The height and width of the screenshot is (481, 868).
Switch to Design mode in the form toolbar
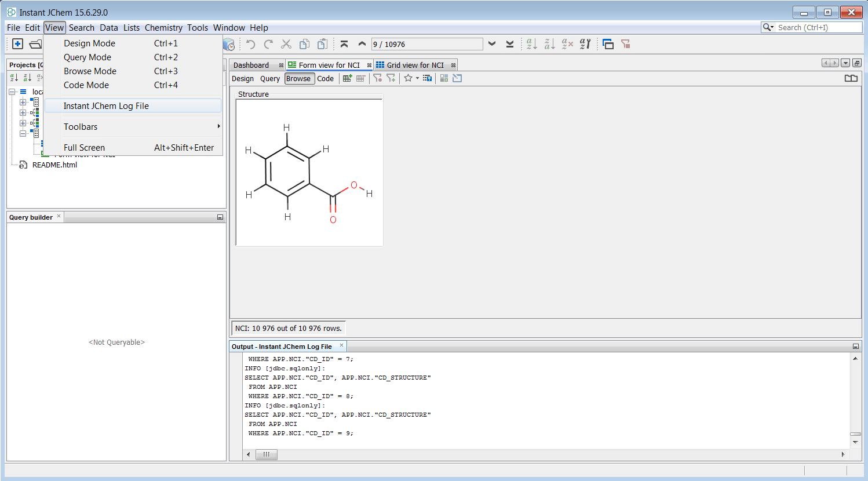[x=242, y=78]
